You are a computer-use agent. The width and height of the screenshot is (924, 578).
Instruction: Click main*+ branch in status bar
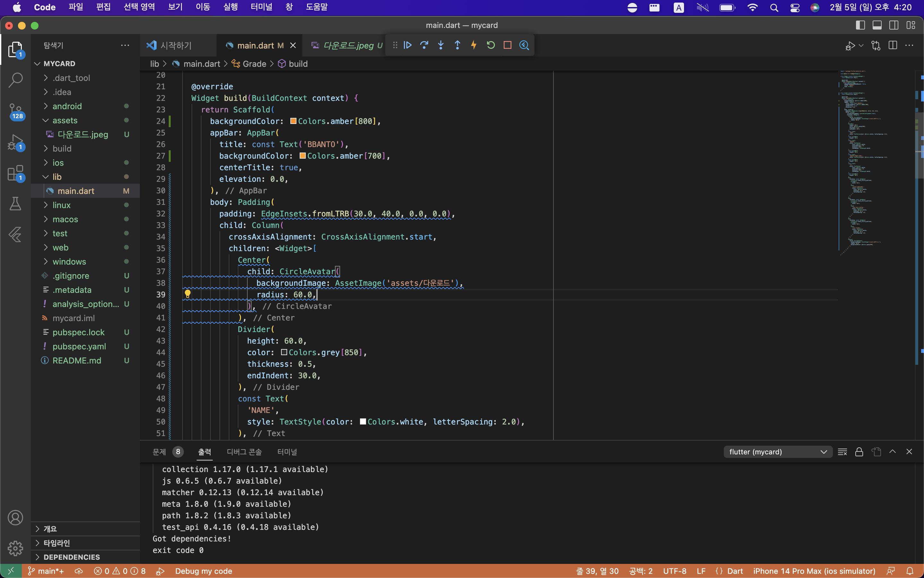point(46,571)
